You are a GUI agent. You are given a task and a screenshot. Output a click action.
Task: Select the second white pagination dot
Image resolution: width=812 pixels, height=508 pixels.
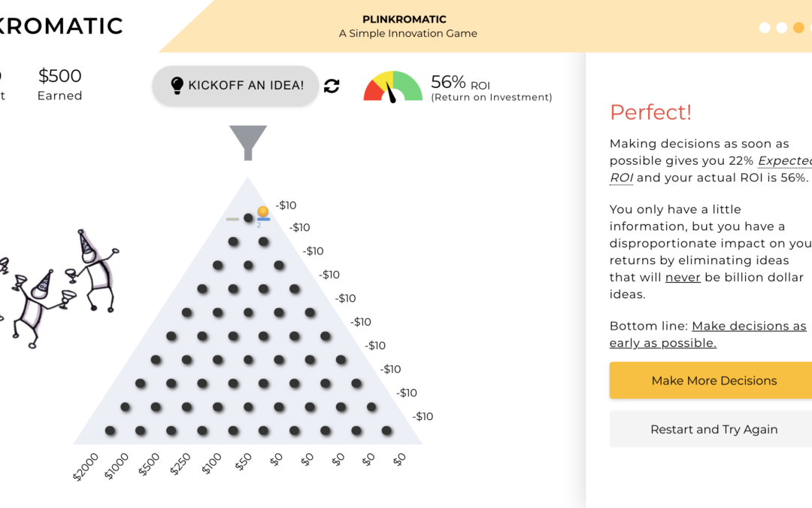tap(781, 28)
